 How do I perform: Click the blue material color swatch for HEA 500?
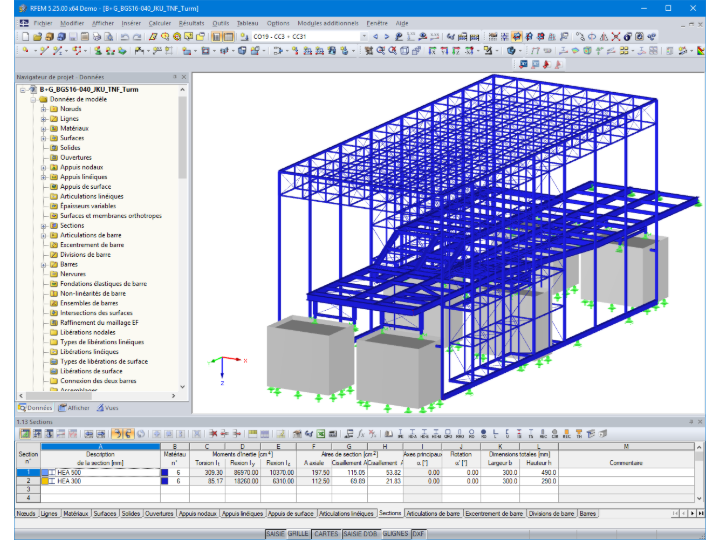164,472
